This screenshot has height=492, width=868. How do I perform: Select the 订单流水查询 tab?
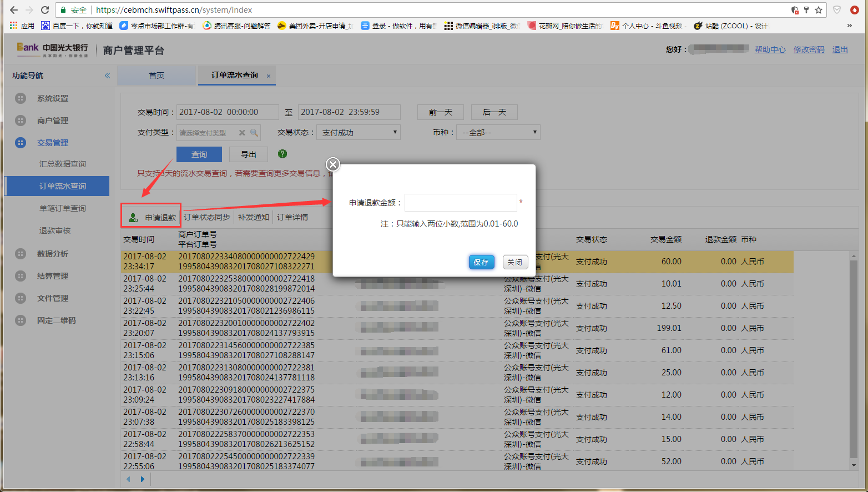click(234, 75)
